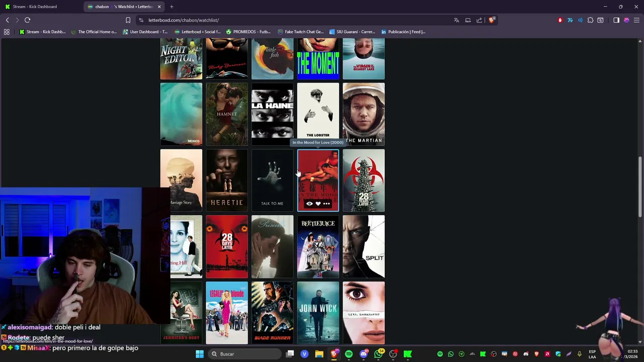Open the Talk to Me poster

point(272,180)
